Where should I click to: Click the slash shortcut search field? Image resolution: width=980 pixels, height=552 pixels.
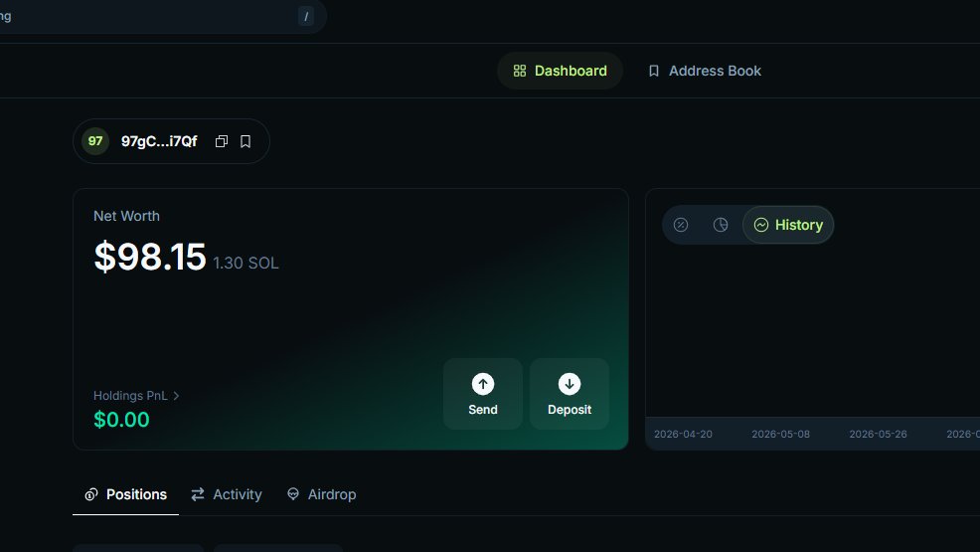(162, 16)
